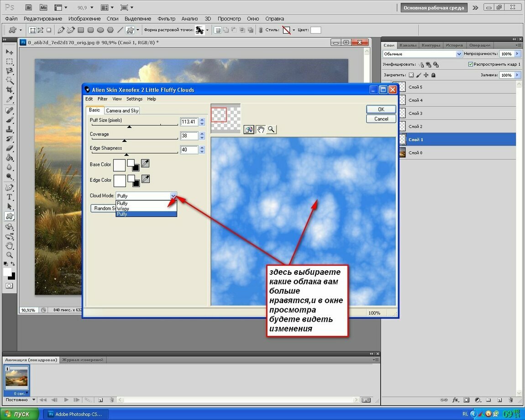The width and height of the screenshot is (525, 420).
Task: Click Adobe Photoshop CS taskbar button
Action: click(76, 414)
